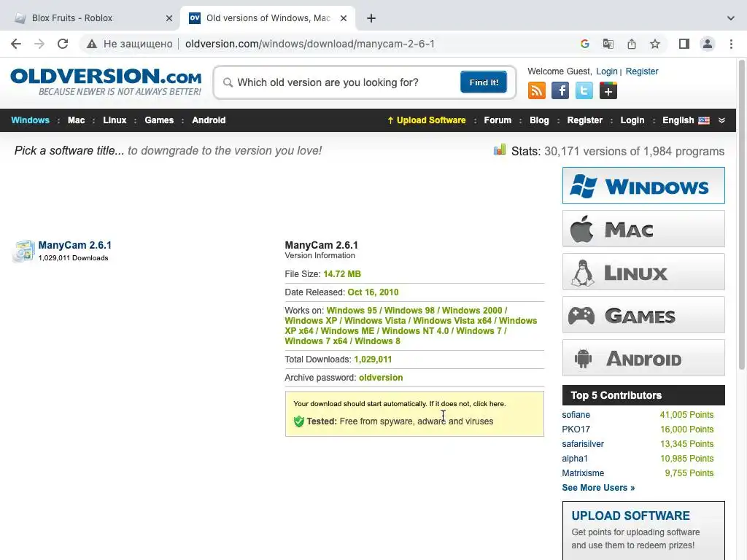
Task: Click the Mac category banner
Action: click(643, 228)
